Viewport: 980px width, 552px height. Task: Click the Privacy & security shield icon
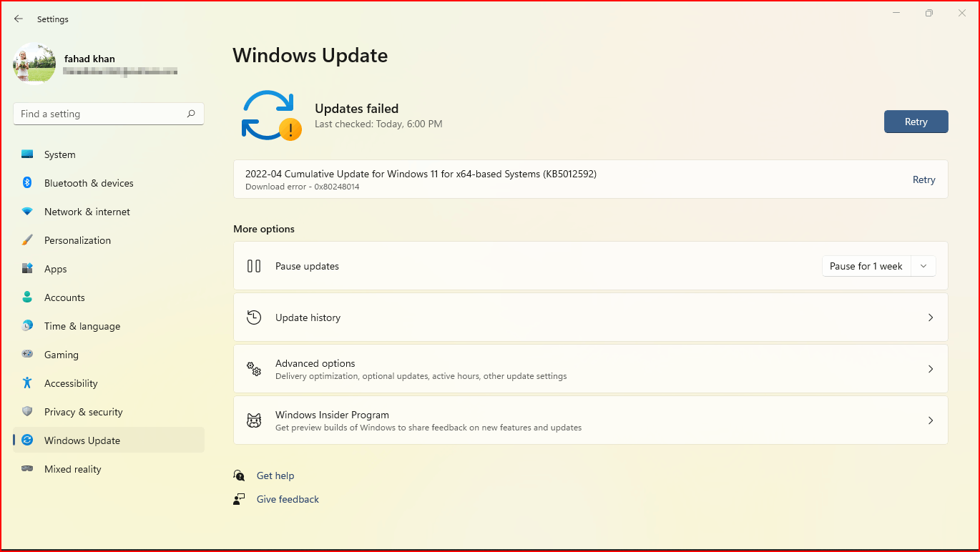[x=29, y=412]
